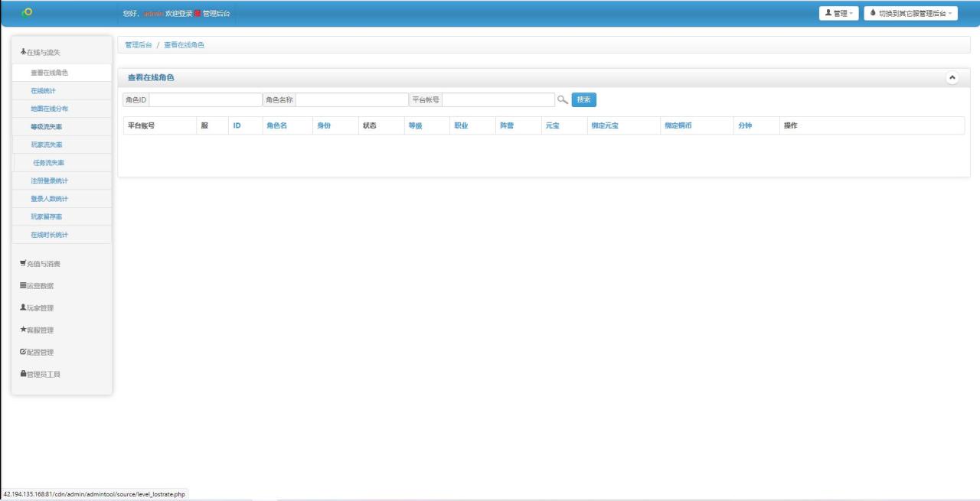The width and height of the screenshot is (980, 501).
Task: Click 状态 column header text
Action: [x=369, y=125]
